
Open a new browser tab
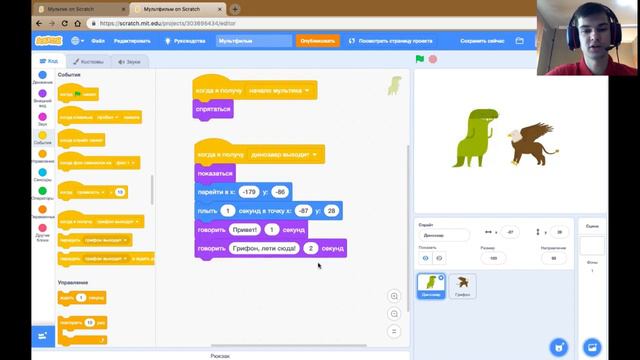point(235,9)
